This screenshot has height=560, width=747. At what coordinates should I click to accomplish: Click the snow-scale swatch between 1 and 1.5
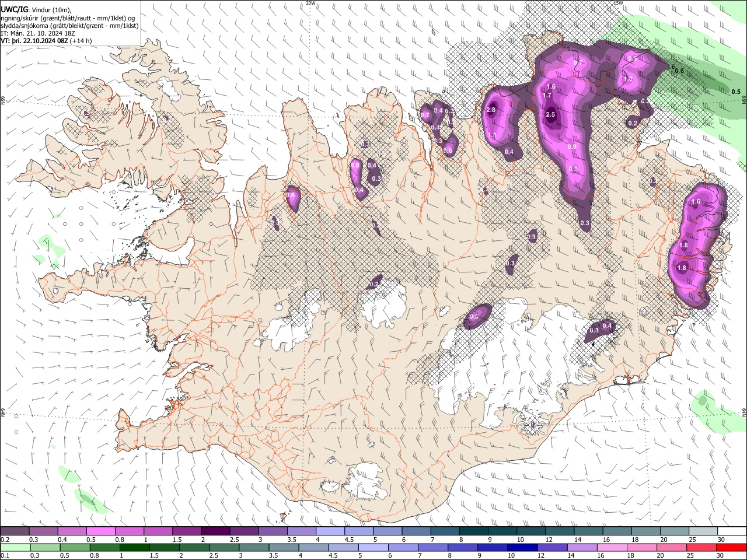click(x=158, y=531)
